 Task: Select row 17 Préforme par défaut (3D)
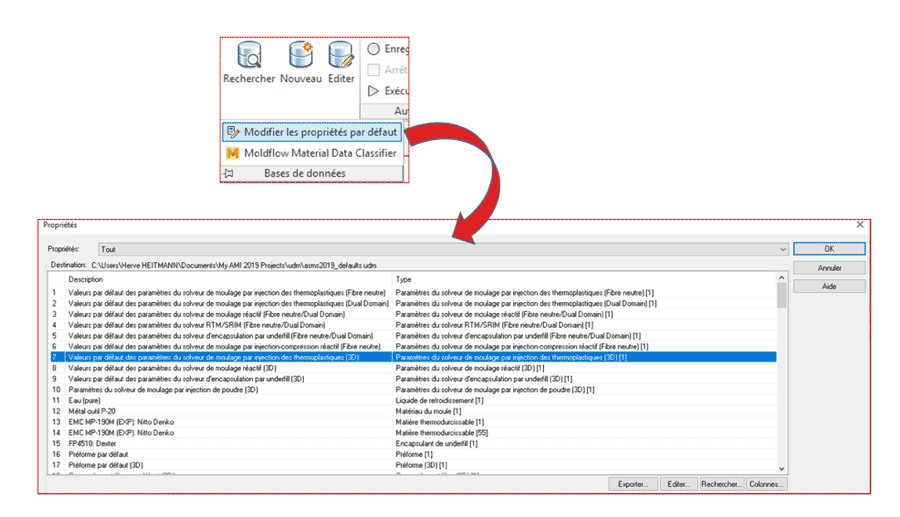(x=413, y=465)
